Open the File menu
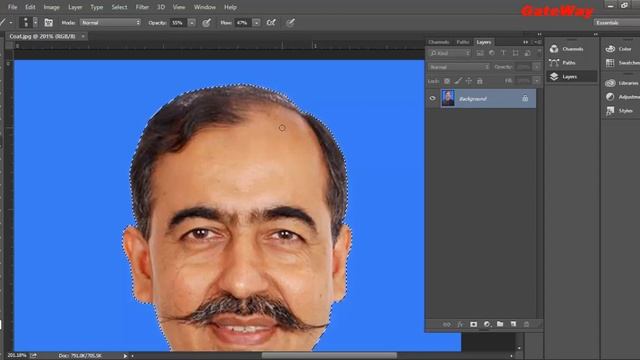 point(12,7)
